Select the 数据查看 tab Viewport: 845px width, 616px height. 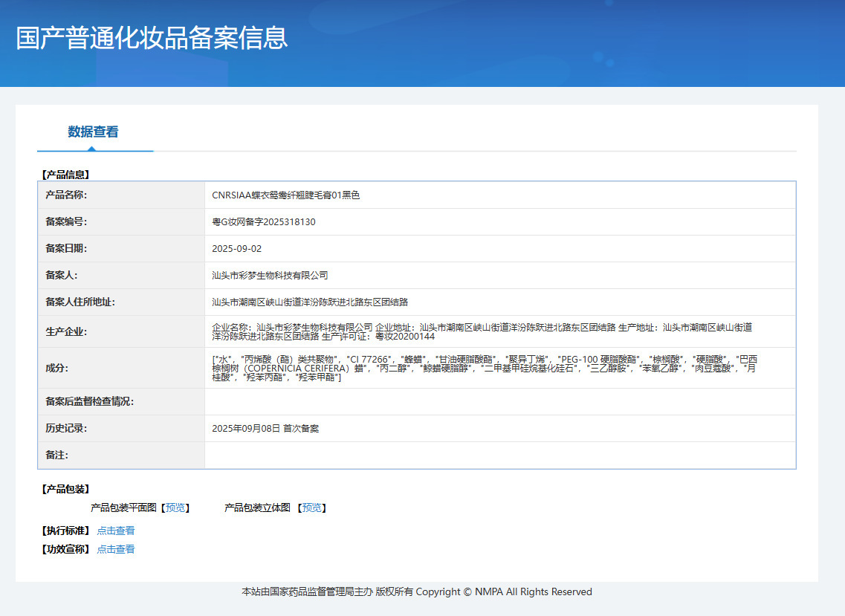(x=93, y=132)
